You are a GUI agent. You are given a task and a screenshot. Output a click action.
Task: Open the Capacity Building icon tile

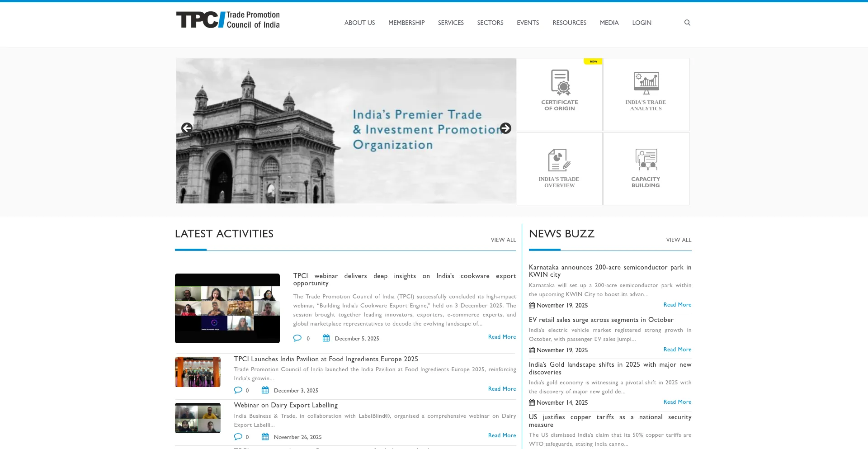pos(646,169)
